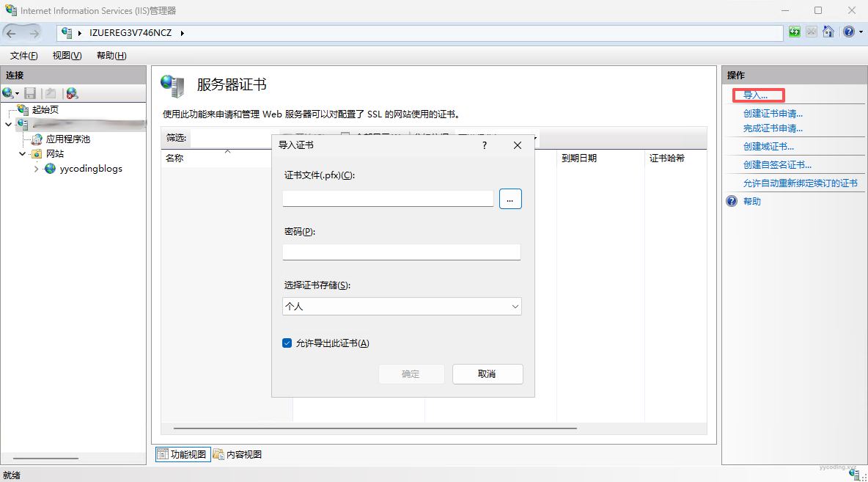Click the blue help icon in top toolbar
This screenshot has width=868, height=482.
[x=848, y=32]
